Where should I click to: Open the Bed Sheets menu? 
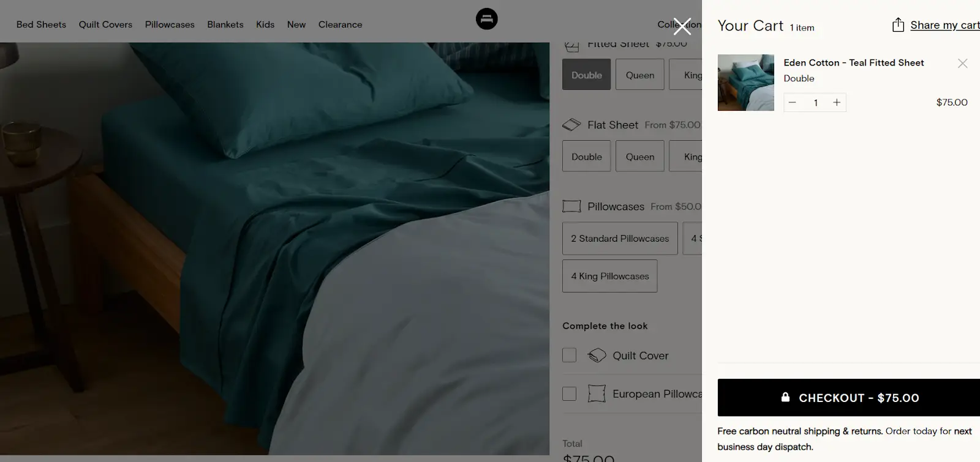click(x=41, y=24)
